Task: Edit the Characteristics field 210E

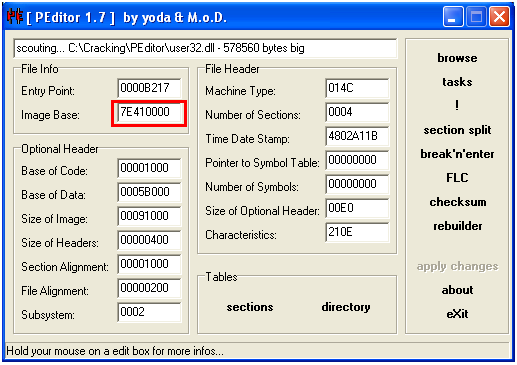Action: [357, 232]
